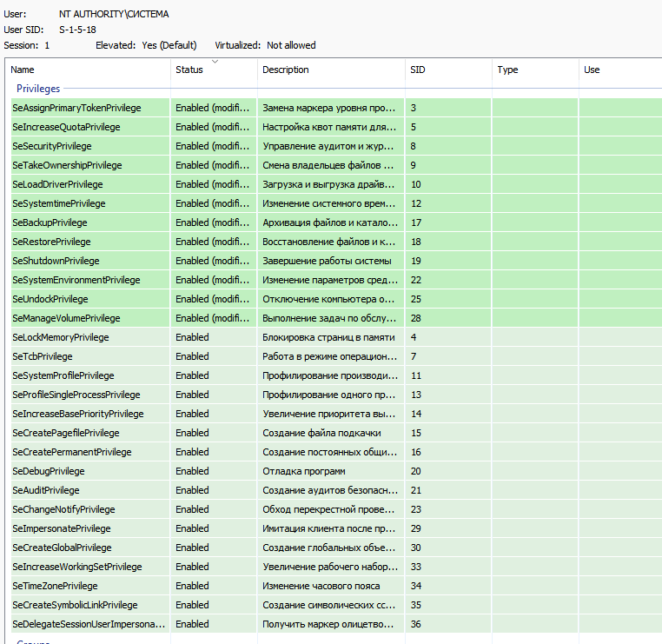Select the SeCreateSymbolicLinkPrivilege row
The height and width of the screenshot is (644, 662).
pos(75,605)
